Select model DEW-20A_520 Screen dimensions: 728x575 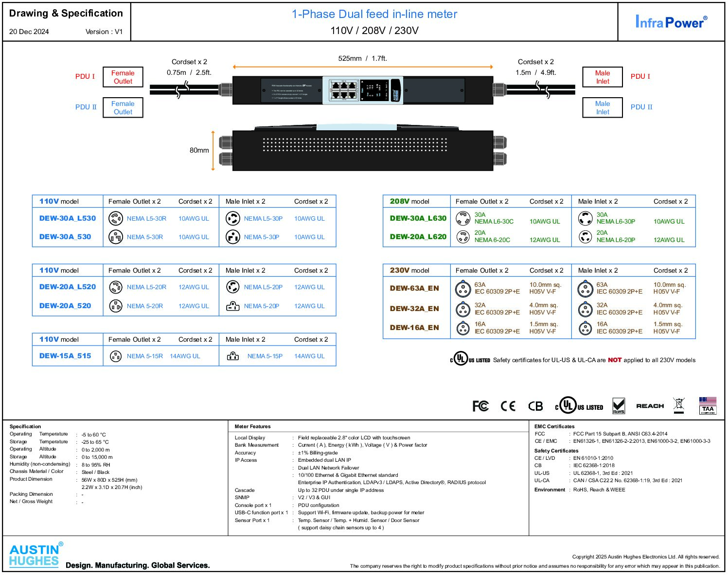click(x=65, y=306)
